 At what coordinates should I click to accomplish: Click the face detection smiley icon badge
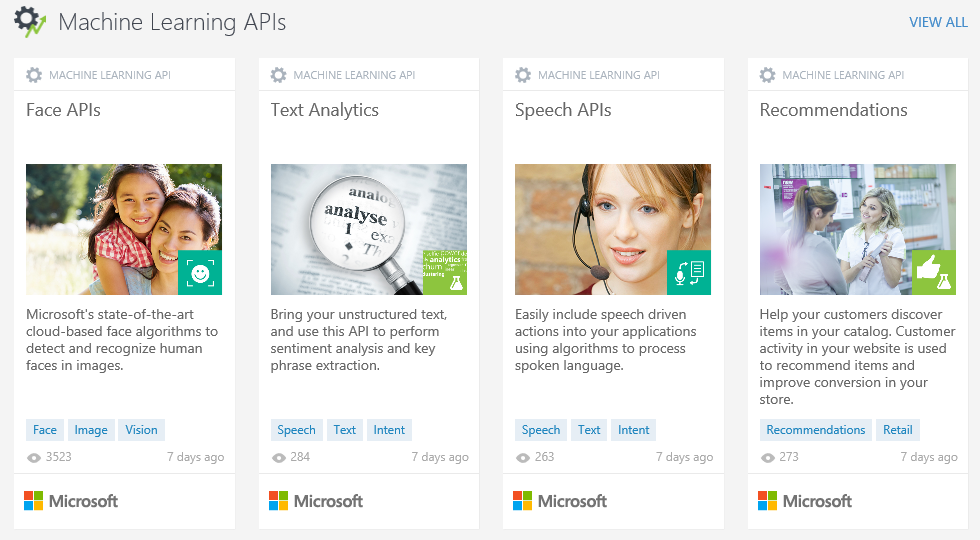coord(200,272)
